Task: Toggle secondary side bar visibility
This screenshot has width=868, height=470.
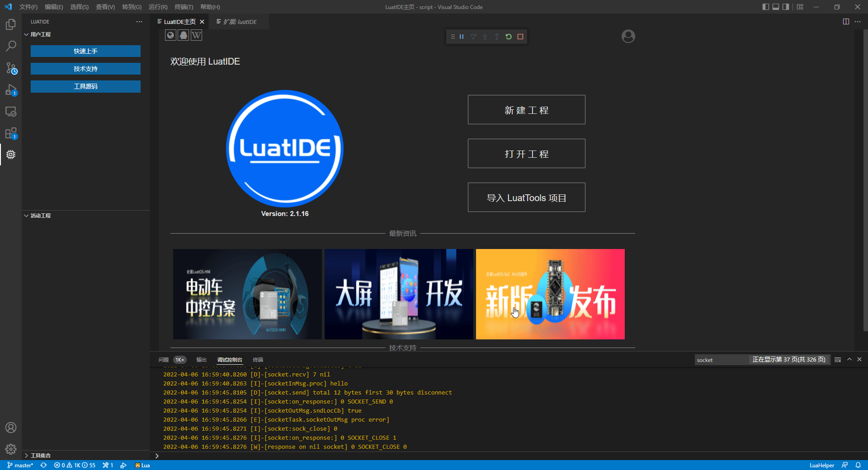Action: pyautogui.click(x=786, y=7)
